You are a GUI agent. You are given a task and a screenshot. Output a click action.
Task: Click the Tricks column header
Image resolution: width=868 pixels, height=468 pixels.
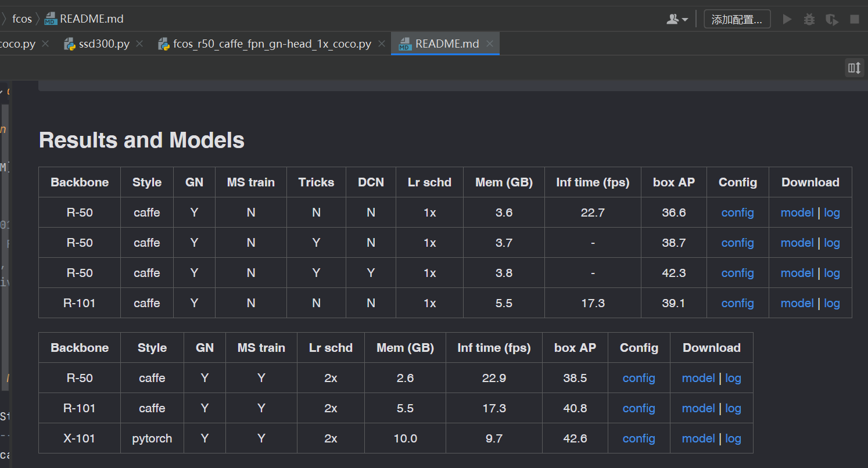click(x=316, y=182)
